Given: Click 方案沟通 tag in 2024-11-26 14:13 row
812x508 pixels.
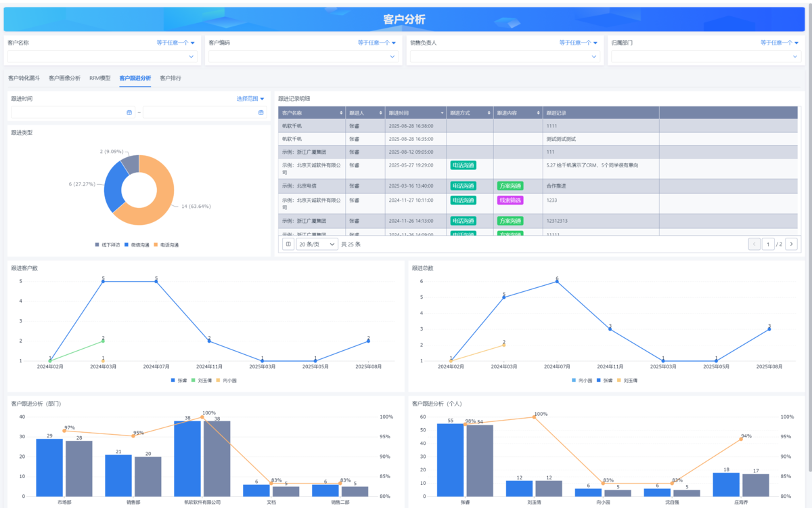Looking at the screenshot, I should tap(510, 221).
